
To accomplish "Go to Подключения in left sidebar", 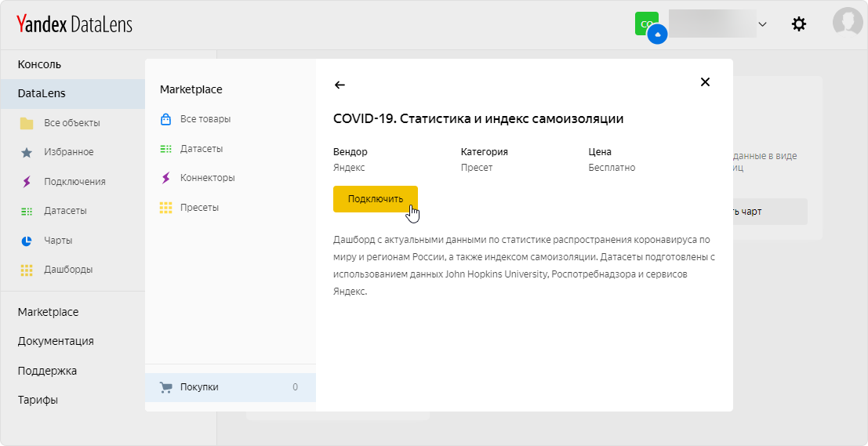I will coord(74,182).
